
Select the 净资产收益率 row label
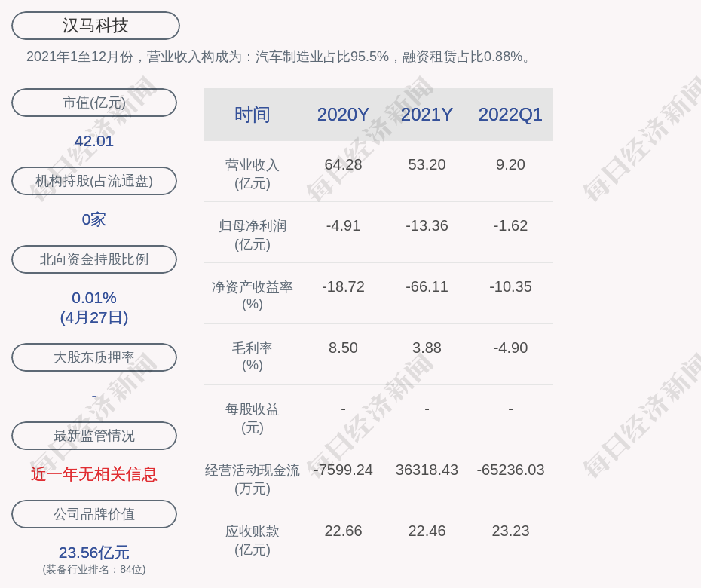coord(253,295)
